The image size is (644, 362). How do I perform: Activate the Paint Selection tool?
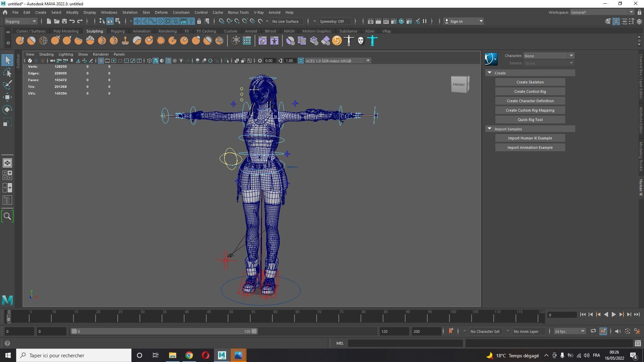tap(7, 85)
